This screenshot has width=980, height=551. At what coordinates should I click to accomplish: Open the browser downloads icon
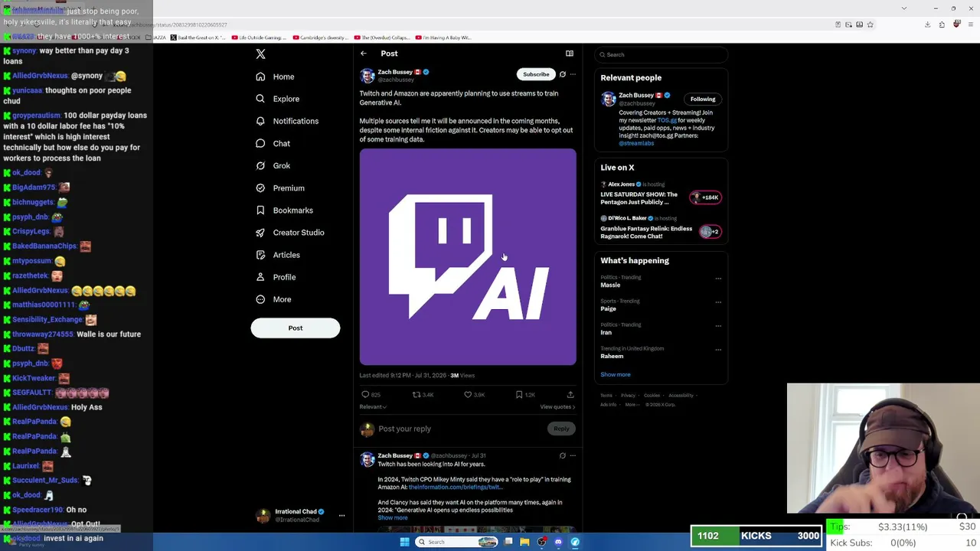(927, 24)
